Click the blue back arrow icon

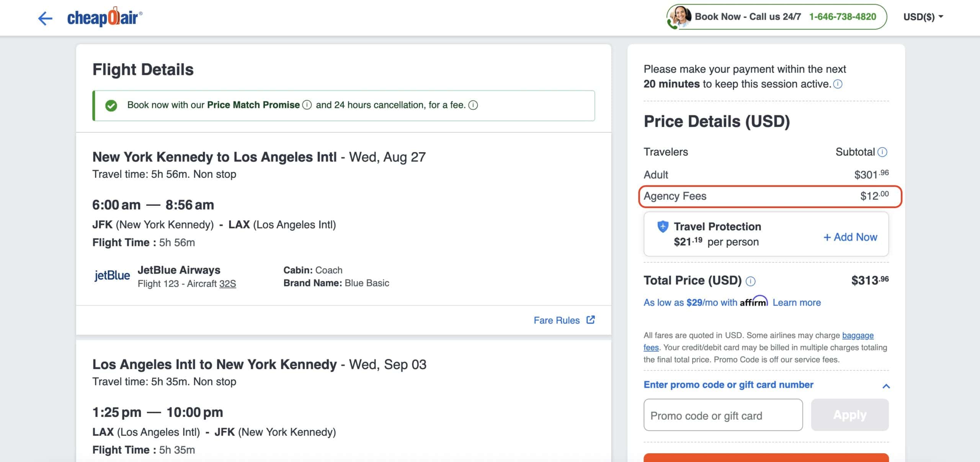45,18
